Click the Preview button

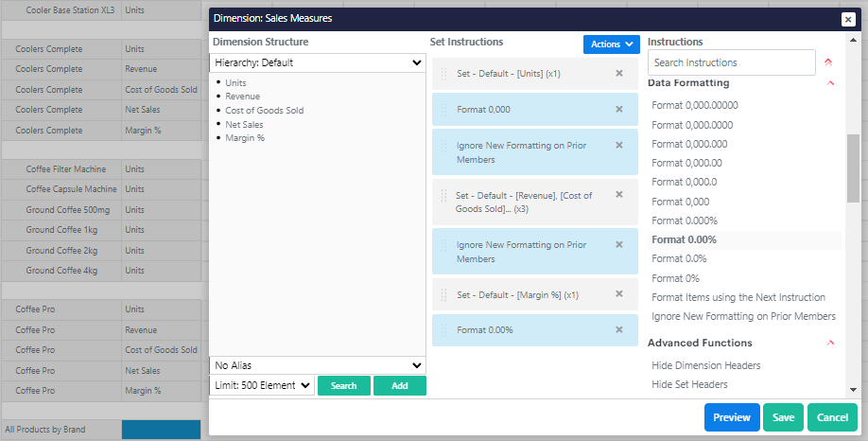(x=731, y=417)
